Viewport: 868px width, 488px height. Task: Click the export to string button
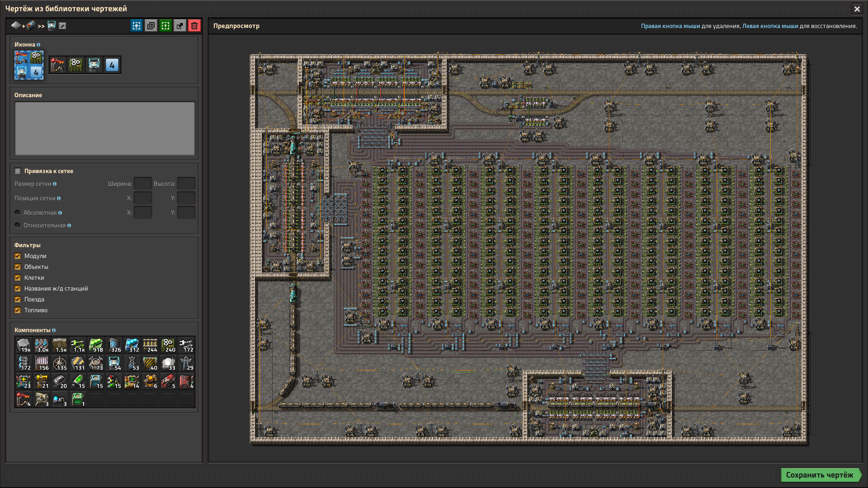[x=180, y=26]
